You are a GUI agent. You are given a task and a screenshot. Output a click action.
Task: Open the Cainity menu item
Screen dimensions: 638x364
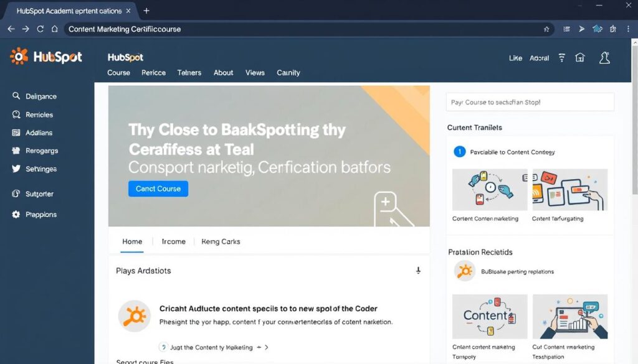(288, 73)
